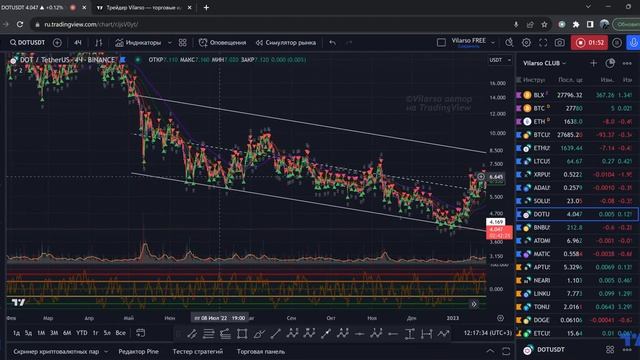Open the Индикаторы indicators menu

coord(138,42)
